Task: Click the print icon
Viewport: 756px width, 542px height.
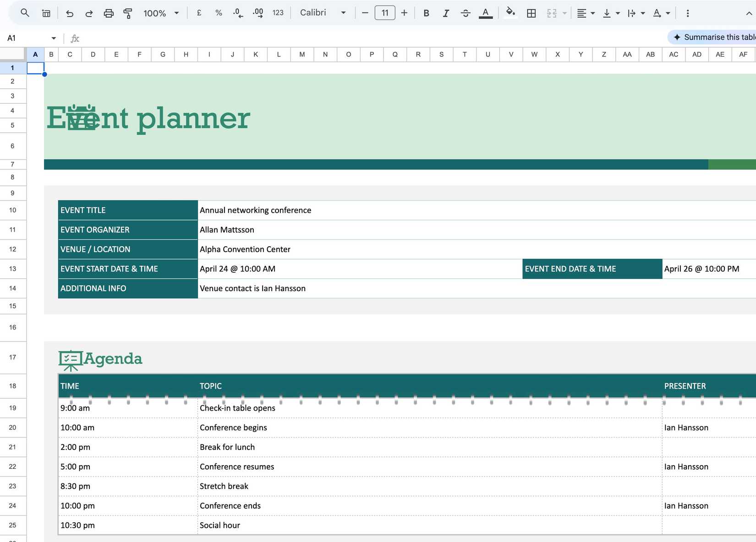Action: (109, 13)
